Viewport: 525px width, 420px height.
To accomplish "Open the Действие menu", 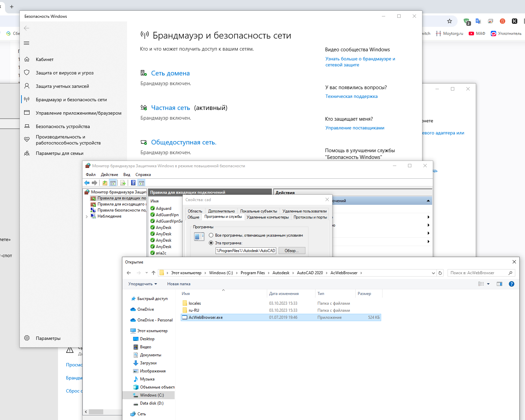I will click(109, 175).
